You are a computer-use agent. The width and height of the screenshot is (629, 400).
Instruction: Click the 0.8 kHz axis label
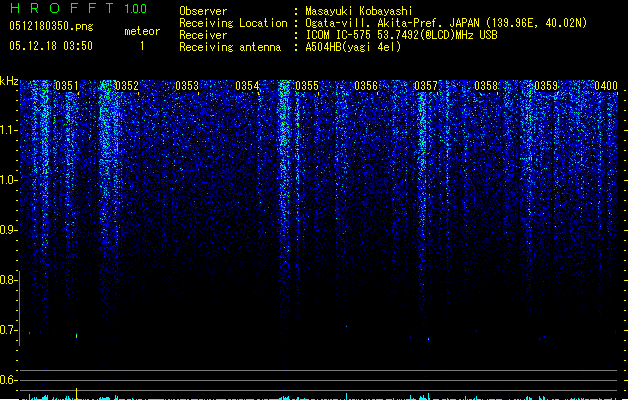point(8,280)
